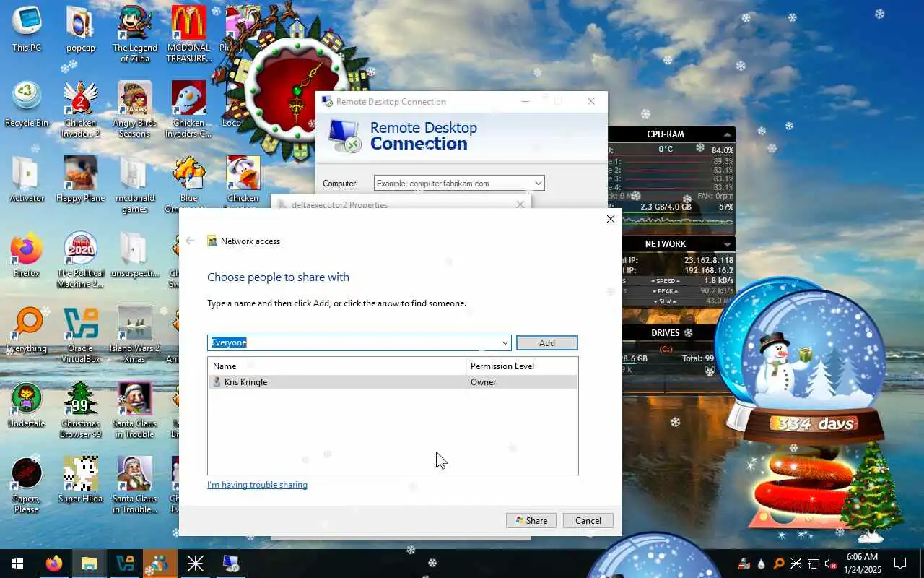Launch Island Wars 2 Xmas shortcut

coord(135,335)
